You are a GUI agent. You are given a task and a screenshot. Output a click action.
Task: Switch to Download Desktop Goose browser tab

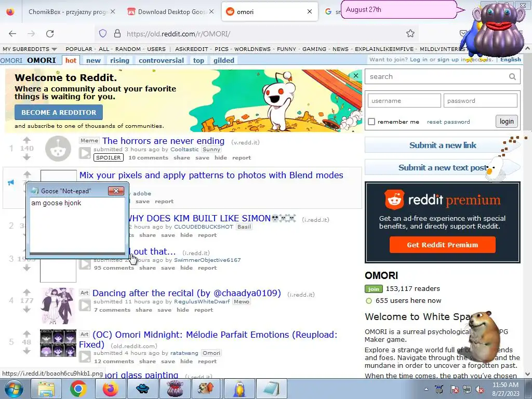pyautogui.click(x=171, y=11)
